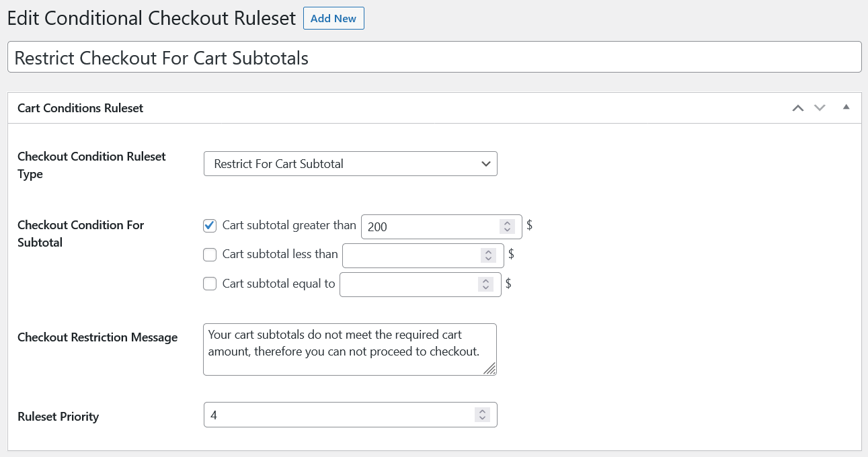Viewport: 868px width, 457px height.
Task: Click the stepper down arrow beside the 200 field
Action: [x=508, y=229]
